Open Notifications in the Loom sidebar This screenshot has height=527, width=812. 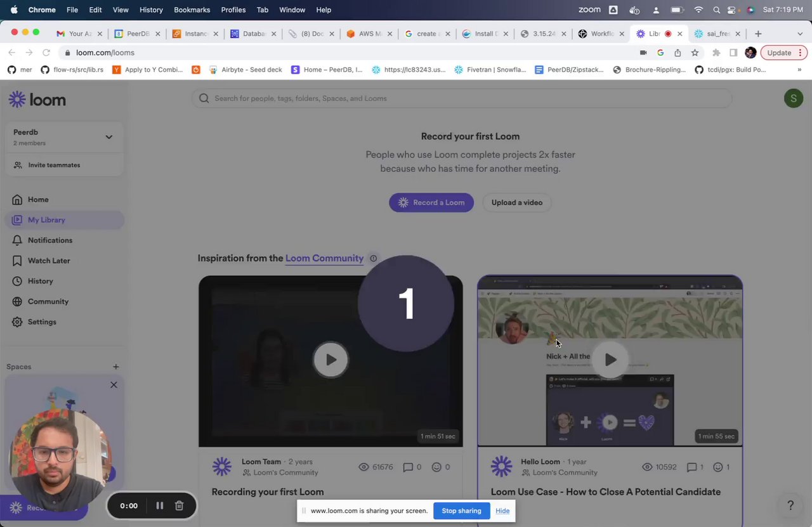pos(50,240)
